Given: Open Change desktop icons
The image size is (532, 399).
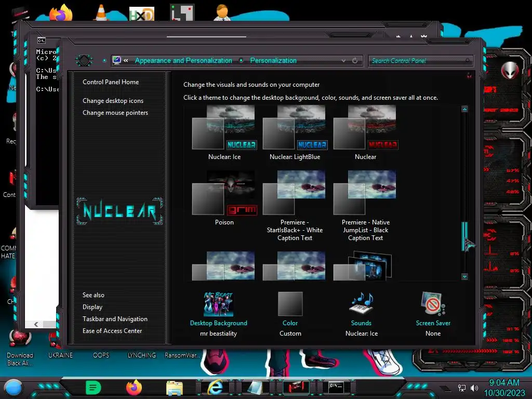Looking at the screenshot, I should pyautogui.click(x=113, y=101).
